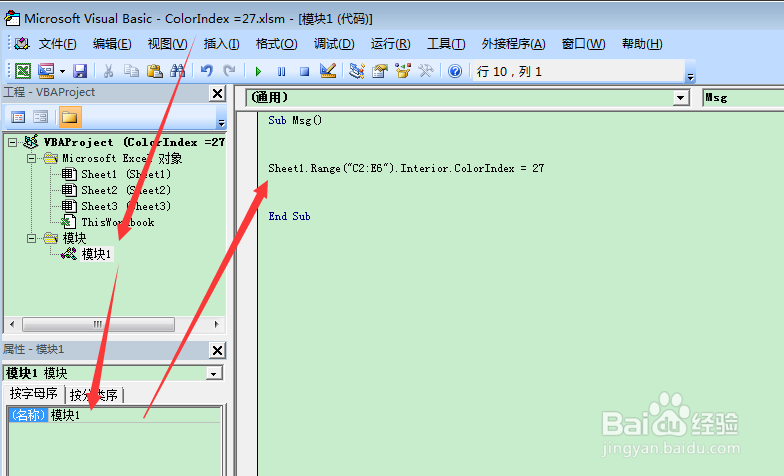Switch to the 按分类序 tab
This screenshot has height=476, width=784.
(x=94, y=395)
